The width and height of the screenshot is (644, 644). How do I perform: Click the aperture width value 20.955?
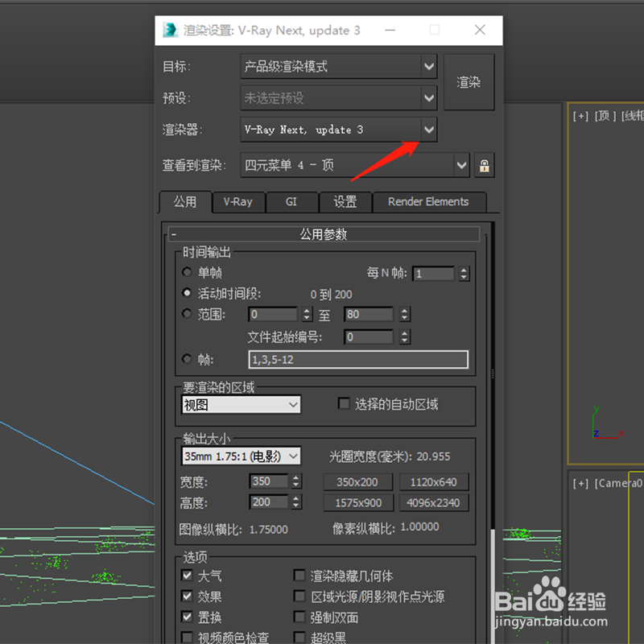pos(433,456)
